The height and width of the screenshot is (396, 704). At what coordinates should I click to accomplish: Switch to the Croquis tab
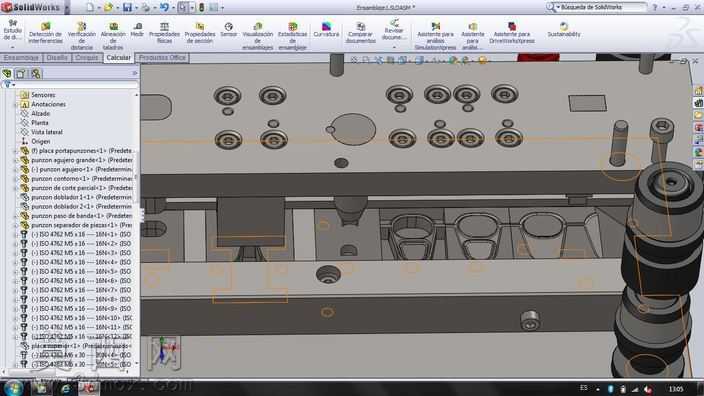[x=86, y=57]
